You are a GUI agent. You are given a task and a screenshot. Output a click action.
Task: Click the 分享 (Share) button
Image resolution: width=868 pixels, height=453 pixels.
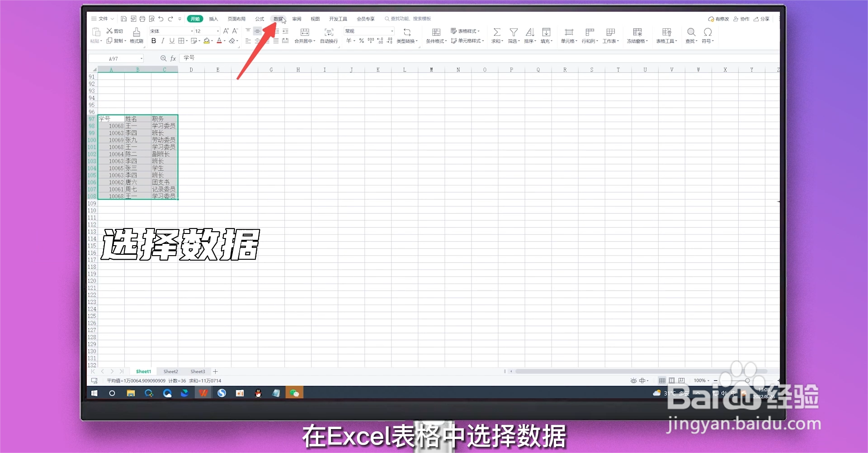(x=761, y=19)
